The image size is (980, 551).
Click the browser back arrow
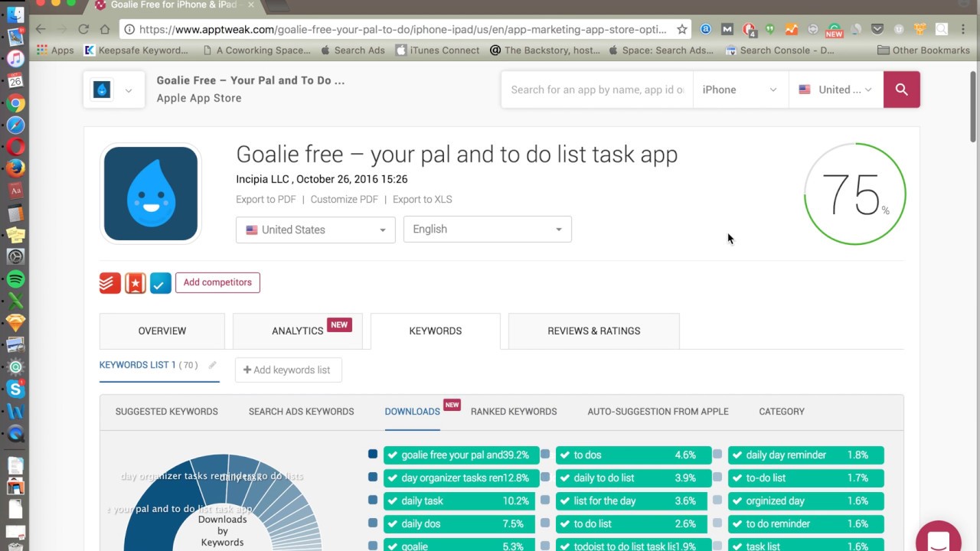pyautogui.click(x=41, y=29)
